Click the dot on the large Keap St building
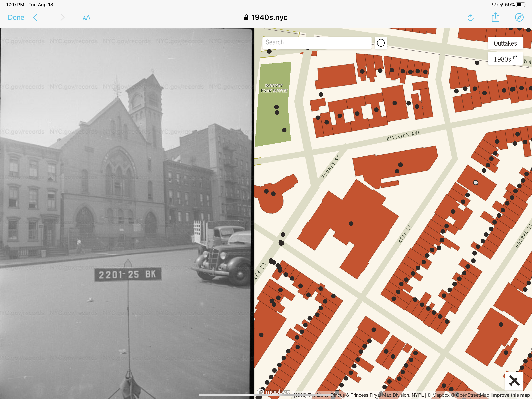Image resolution: width=532 pixels, height=399 pixels. coord(351,224)
